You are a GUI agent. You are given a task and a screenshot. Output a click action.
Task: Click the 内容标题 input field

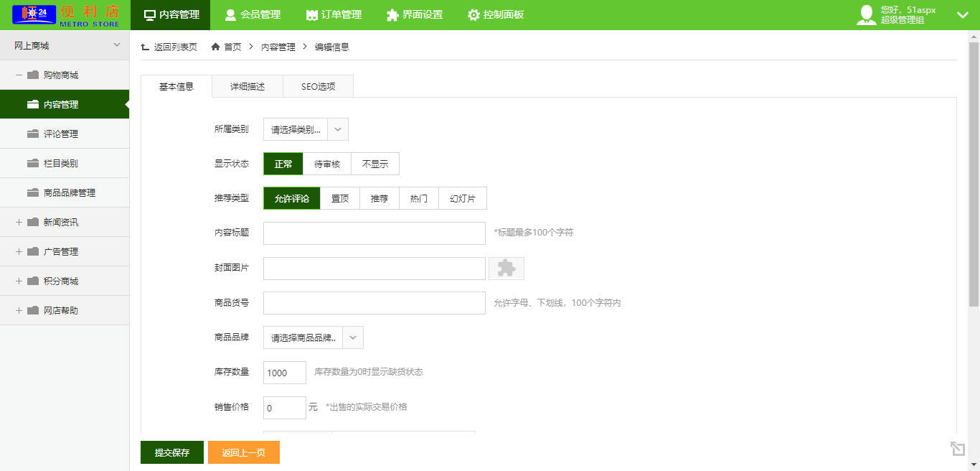pyautogui.click(x=374, y=233)
